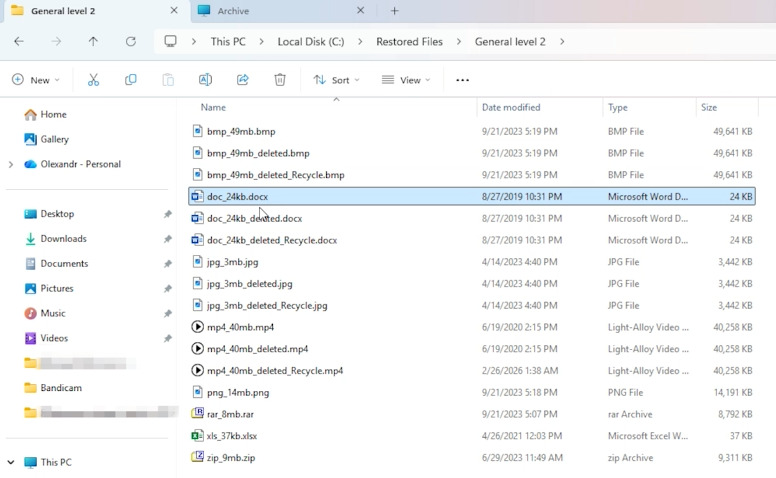Go up one folder level arrow

coord(93,42)
